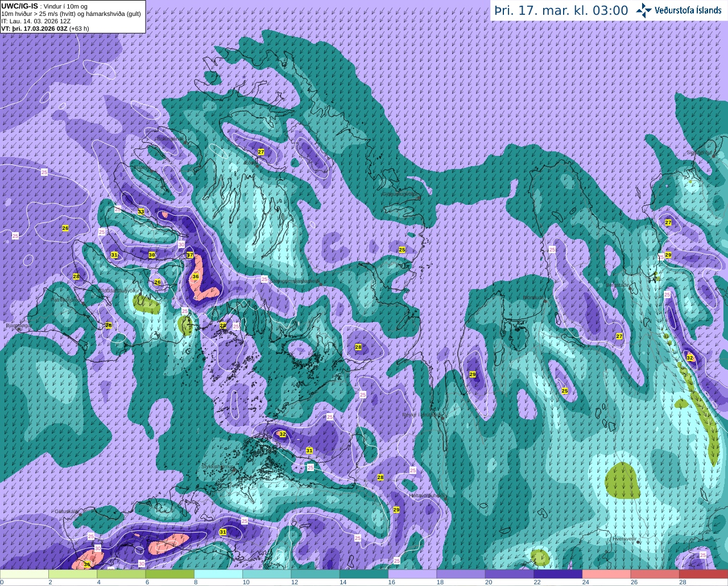The height and width of the screenshot is (586, 728).
Task: Click the Veðurstofa Íslands logo icon
Action: pyautogui.click(x=644, y=10)
